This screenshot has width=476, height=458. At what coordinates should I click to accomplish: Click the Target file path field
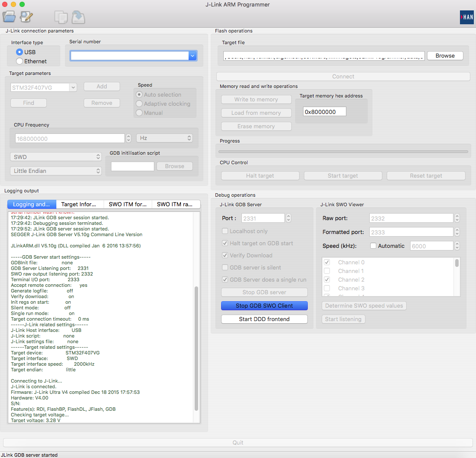click(x=324, y=56)
